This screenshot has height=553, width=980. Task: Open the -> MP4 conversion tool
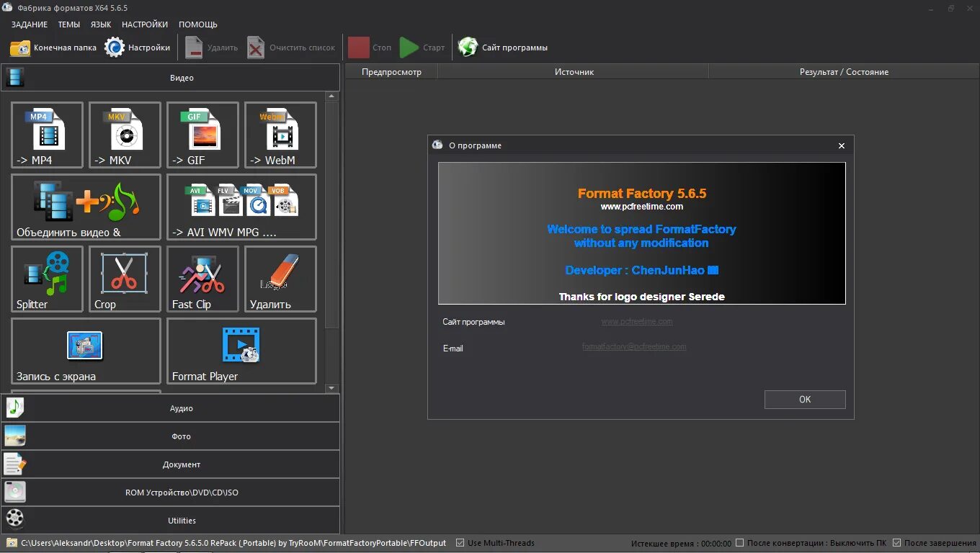47,135
